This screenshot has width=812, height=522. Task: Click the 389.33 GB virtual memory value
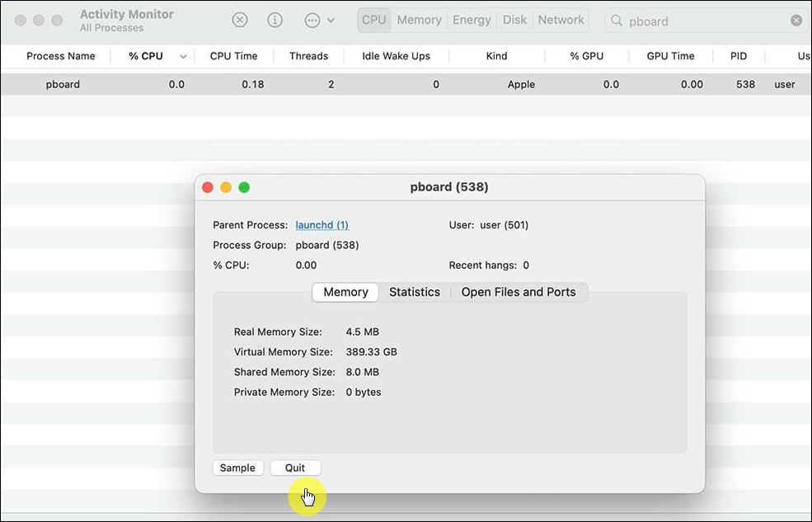click(x=371, y=352)
